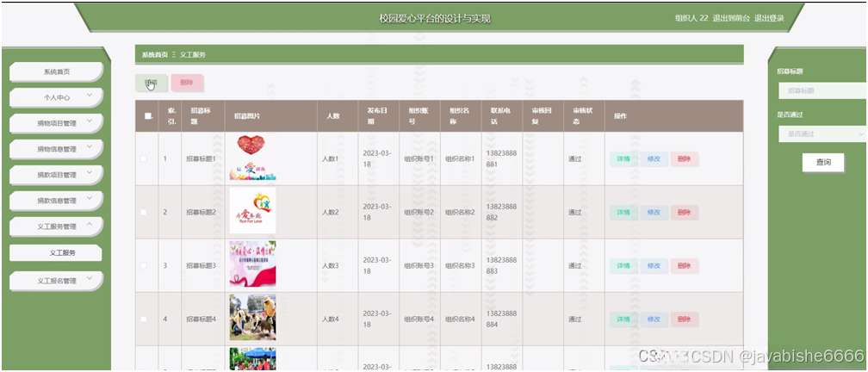Click the 查询 search button
This screenshot has width=868, height=372.
823,163
